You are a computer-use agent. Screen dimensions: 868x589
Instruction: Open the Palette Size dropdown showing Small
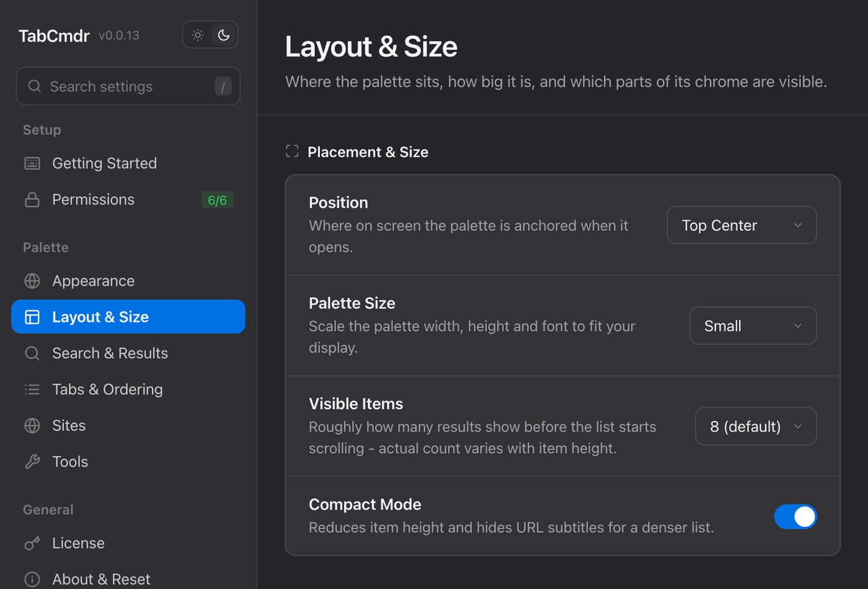coord(753,325)
